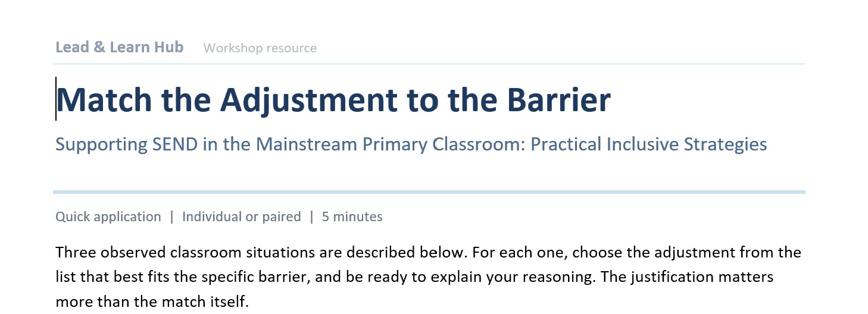The height and width of the screenshot is (314, 868).
Task: Click the word "Adjustment" in the main title
Action: 308,99
